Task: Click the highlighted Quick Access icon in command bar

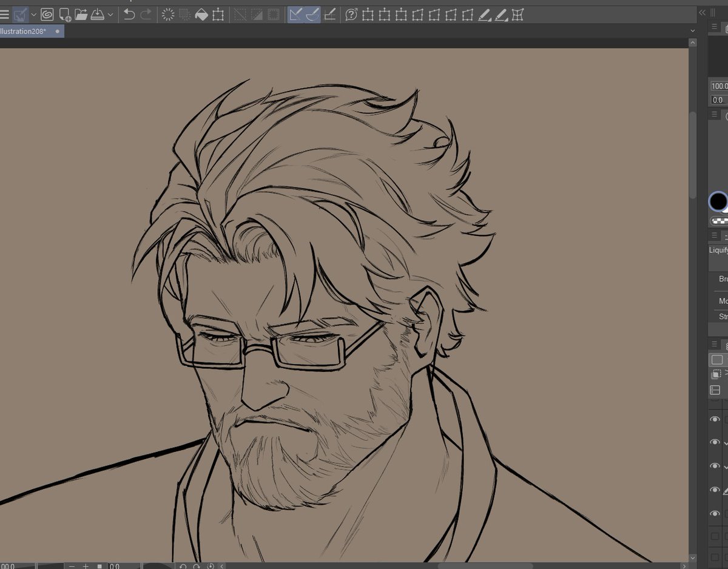Action: (x=21, y=15)
